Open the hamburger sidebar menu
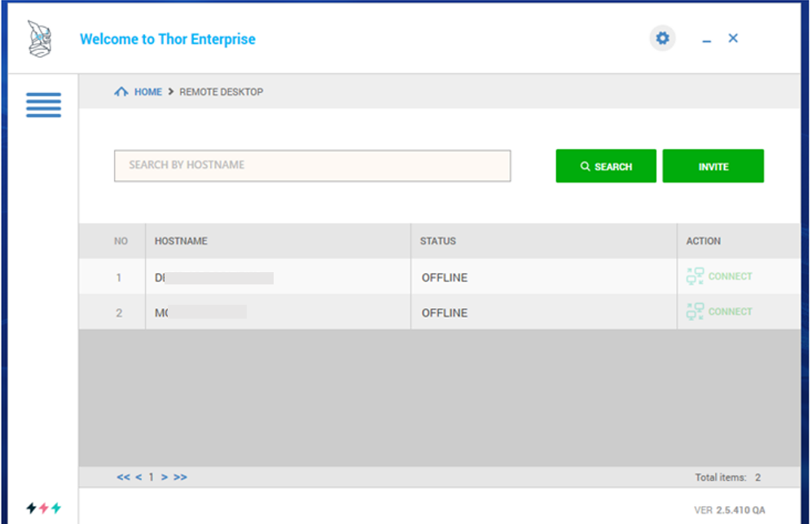The width and height of the screenshot is (812, 524). point(43,104)
